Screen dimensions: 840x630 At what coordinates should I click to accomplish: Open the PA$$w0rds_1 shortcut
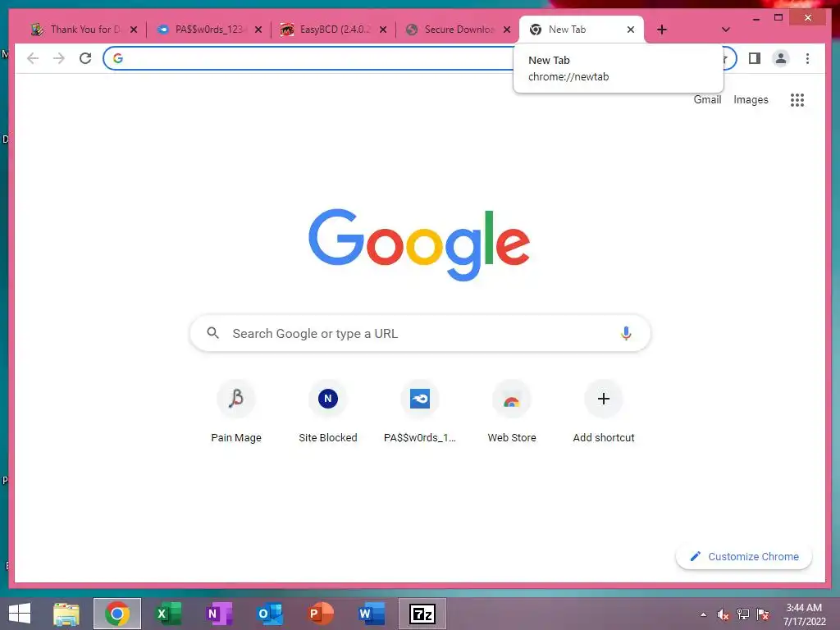420,412
